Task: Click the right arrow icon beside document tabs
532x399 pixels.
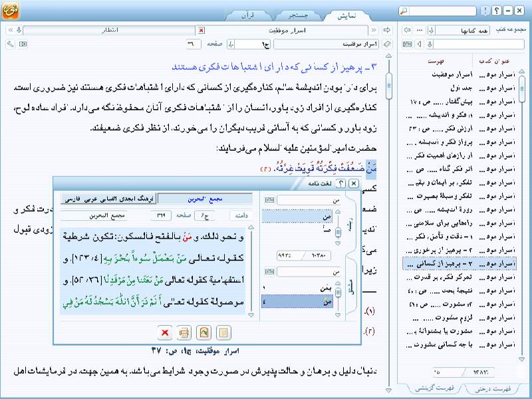Action: 386,30
